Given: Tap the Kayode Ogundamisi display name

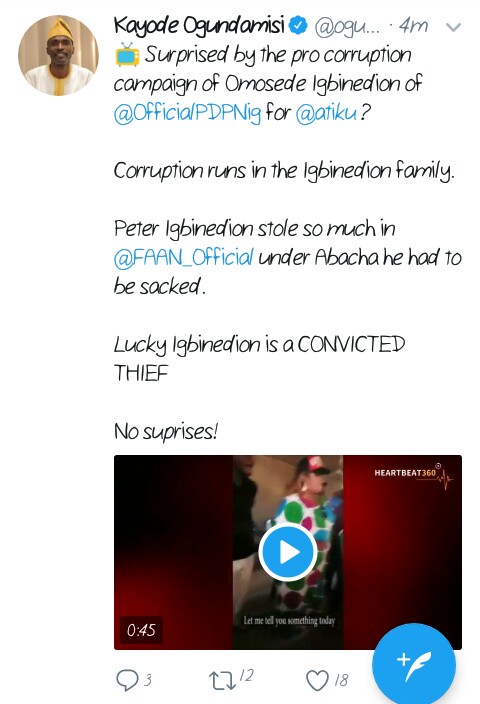Looking at the screenshot, I should point(199,26).
